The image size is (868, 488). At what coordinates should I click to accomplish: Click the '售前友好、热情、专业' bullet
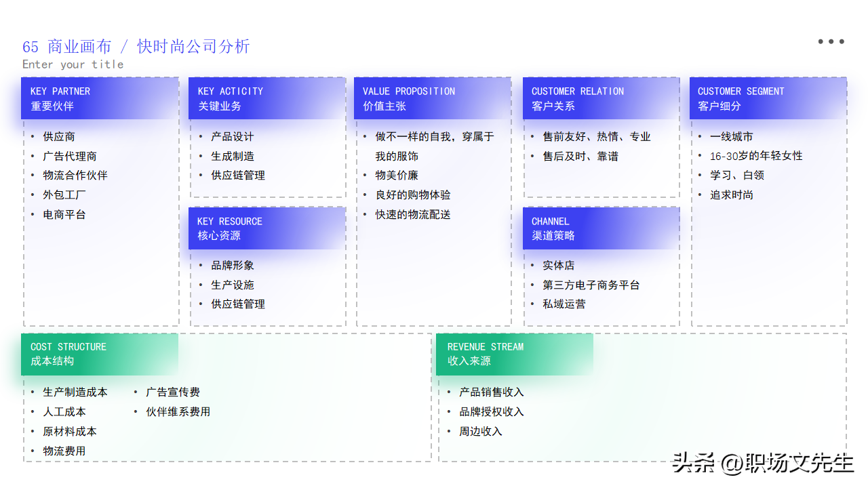597,137
